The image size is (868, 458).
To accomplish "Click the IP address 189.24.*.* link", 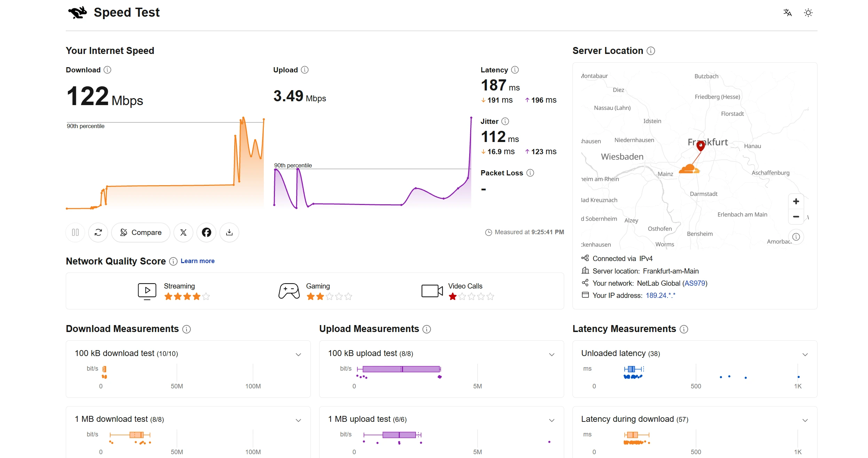I will coord(661,295).
